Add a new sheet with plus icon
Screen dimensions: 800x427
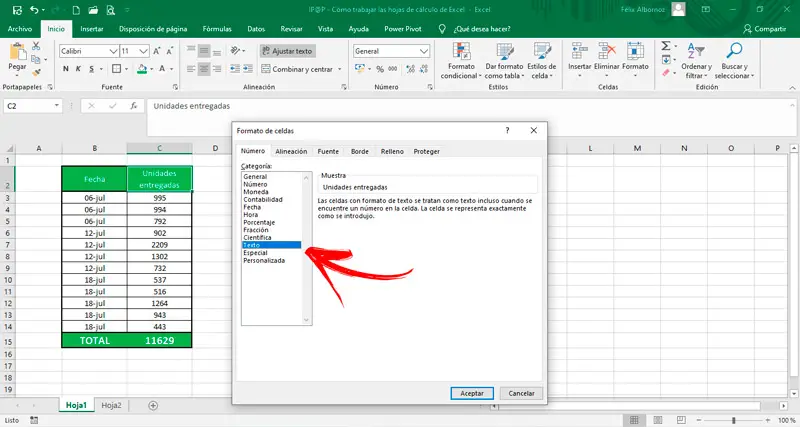tap(153, 405)
